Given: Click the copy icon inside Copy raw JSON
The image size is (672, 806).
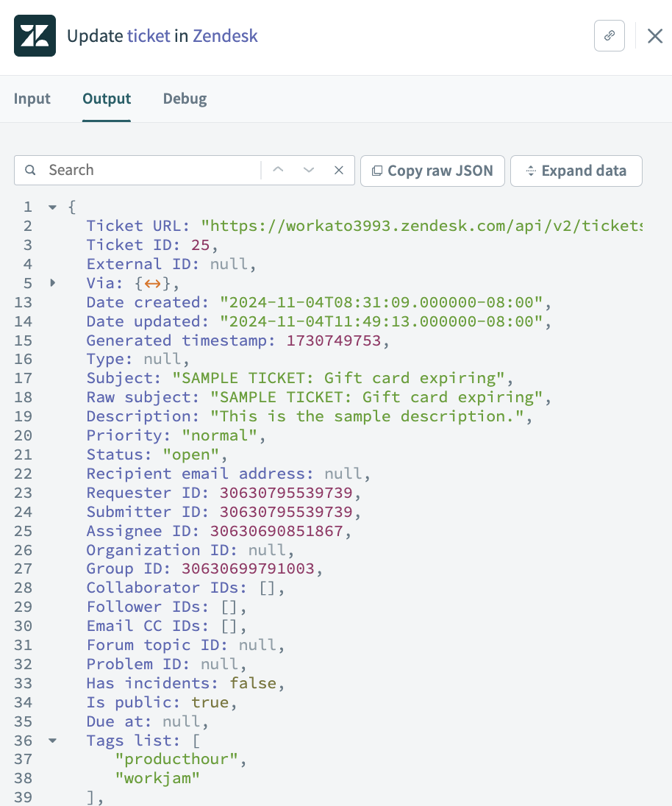Looking at the screenshot, I should pyautogui.click(x=376, y=170).
